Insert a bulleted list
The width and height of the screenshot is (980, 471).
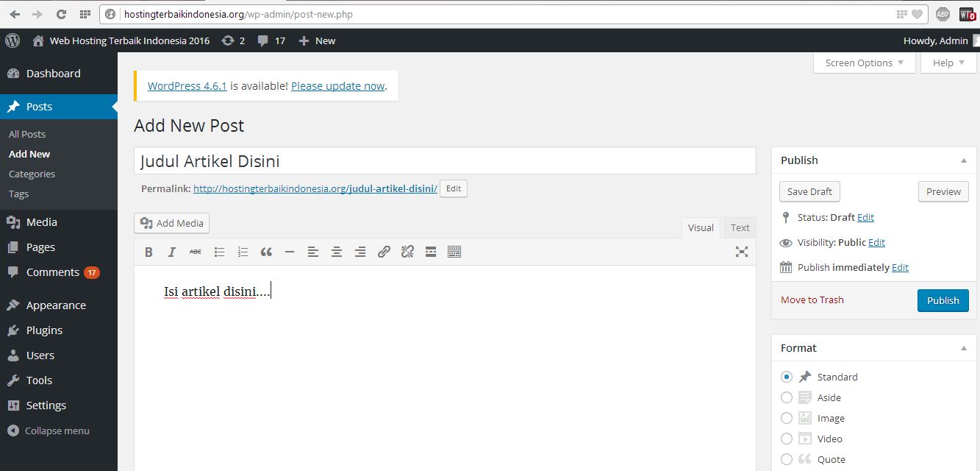(219, 252)
